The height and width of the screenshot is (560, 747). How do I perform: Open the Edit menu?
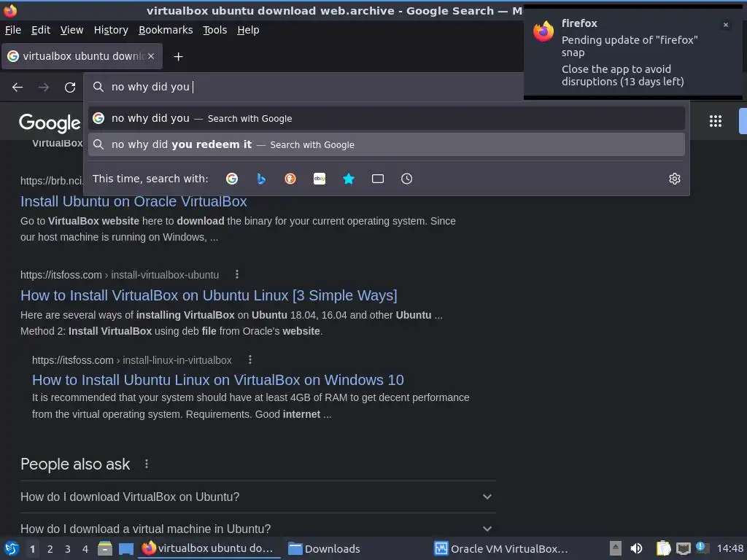pyautogui.click(x=41, y=30)
